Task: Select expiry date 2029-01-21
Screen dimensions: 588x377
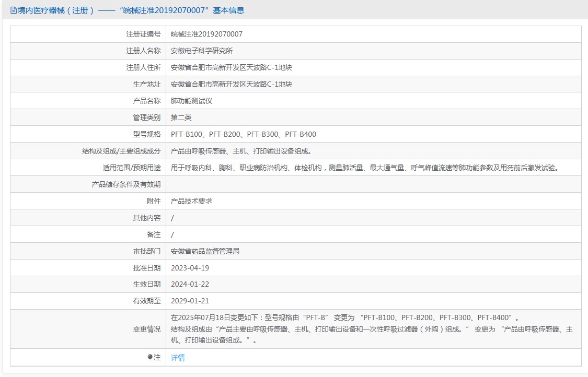Action: point(190,301)
